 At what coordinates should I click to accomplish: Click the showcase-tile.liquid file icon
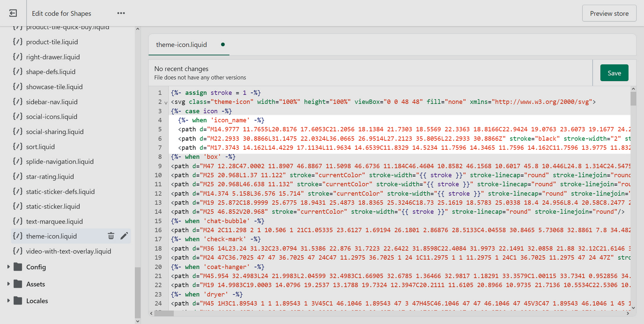click(x=17, y=87)
